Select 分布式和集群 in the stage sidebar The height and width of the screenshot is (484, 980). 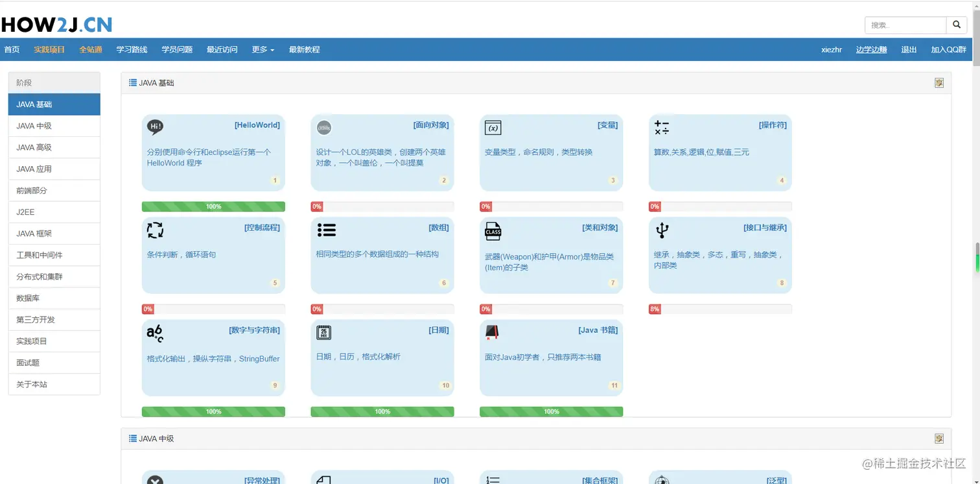click(x=54, y=276)
